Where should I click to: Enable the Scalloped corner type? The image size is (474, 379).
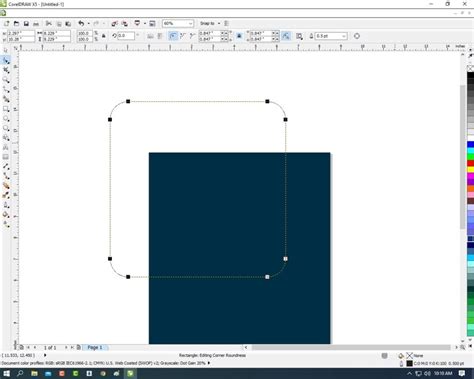point(183,36)
